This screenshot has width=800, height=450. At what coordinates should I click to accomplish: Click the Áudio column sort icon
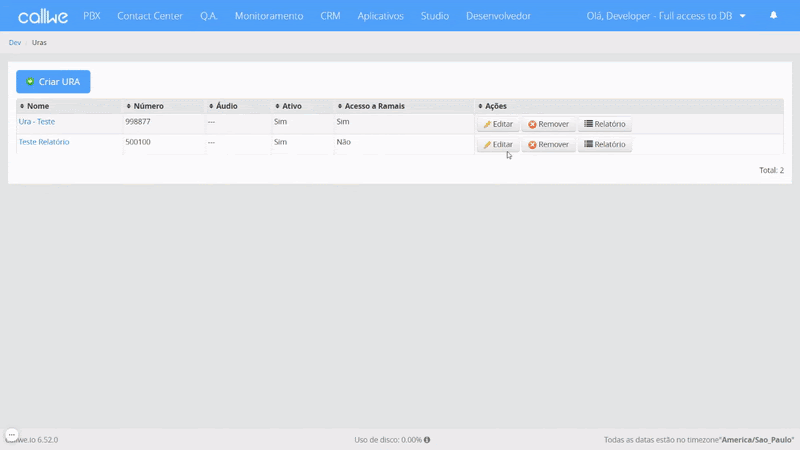(x=211, y=106)
